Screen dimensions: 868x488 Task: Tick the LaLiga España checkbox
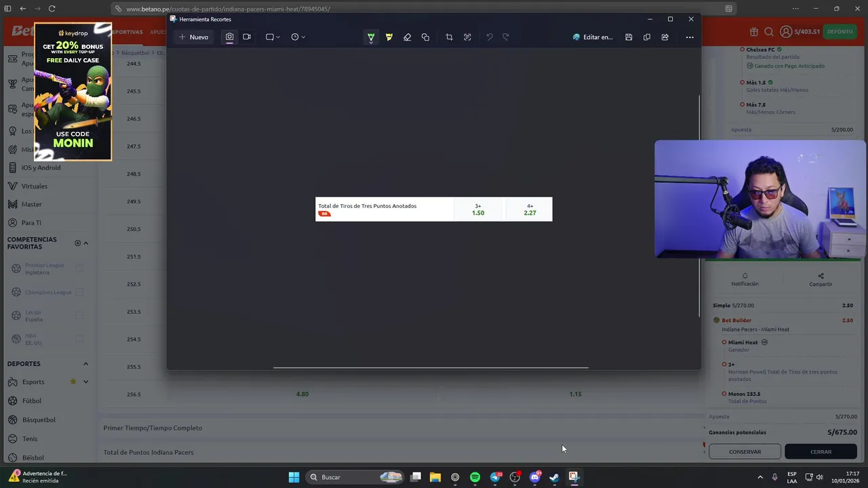(x=79, y=315)
